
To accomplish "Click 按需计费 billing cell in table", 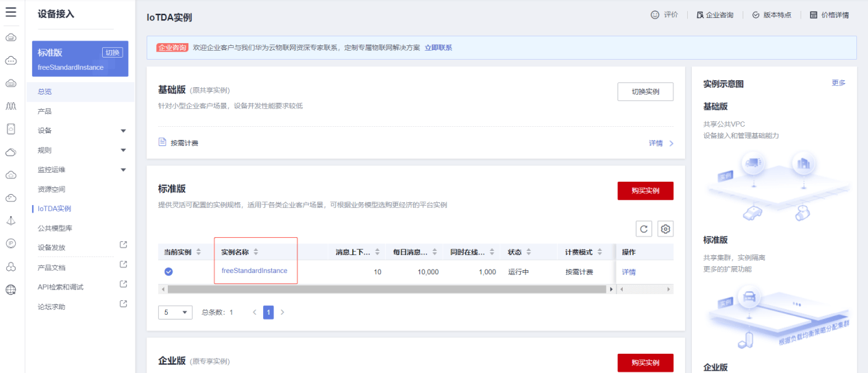I will 579,272.
